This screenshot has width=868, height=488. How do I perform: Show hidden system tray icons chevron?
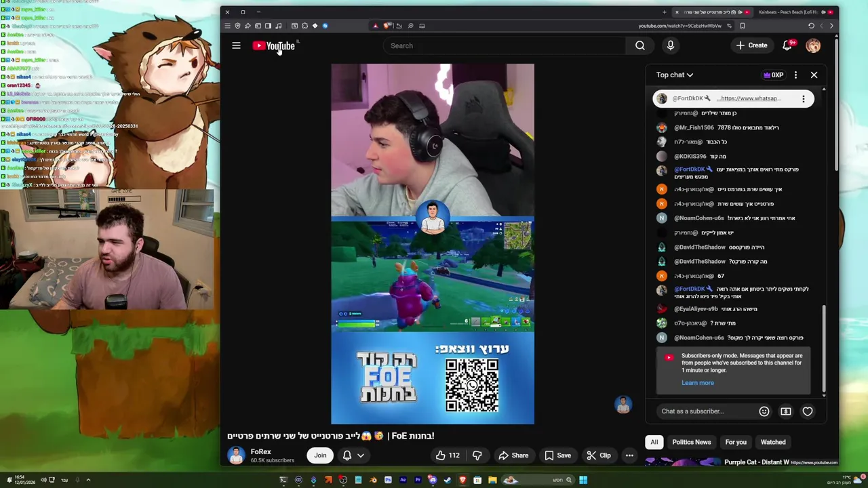point(87,480)
